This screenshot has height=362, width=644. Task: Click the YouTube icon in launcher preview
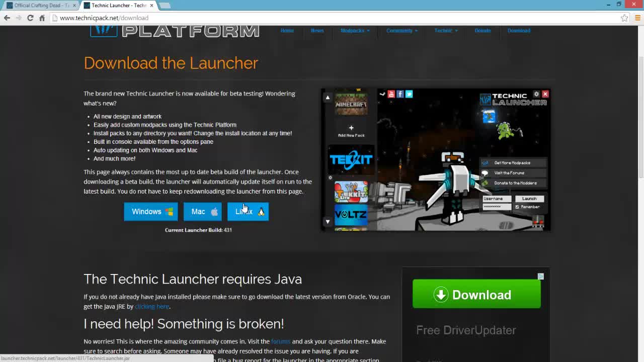point(391,94)
